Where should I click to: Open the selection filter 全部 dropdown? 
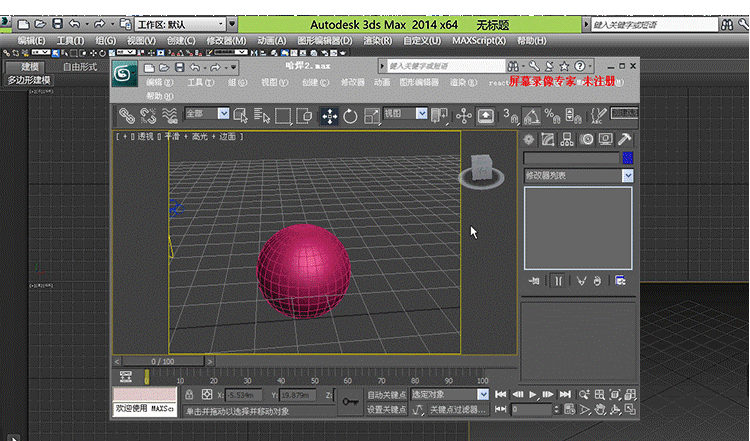(x=223, y=114)
